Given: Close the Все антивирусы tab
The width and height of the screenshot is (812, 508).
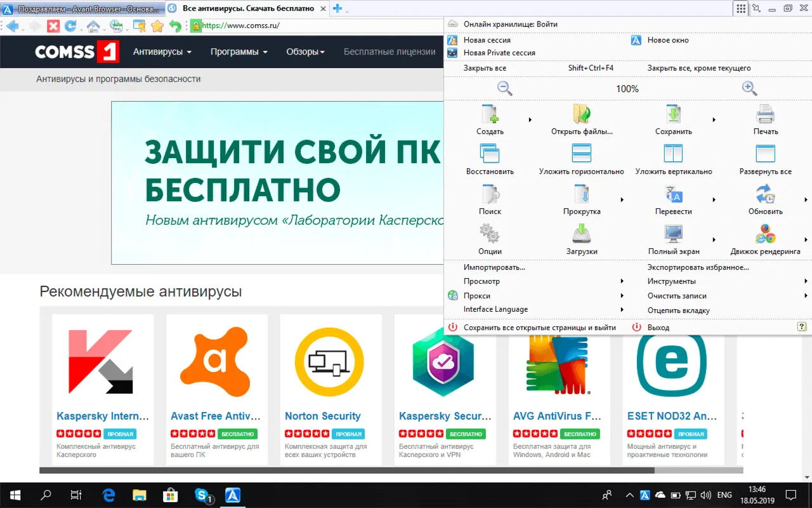Looking at the screenshot, I should point(324,8).
